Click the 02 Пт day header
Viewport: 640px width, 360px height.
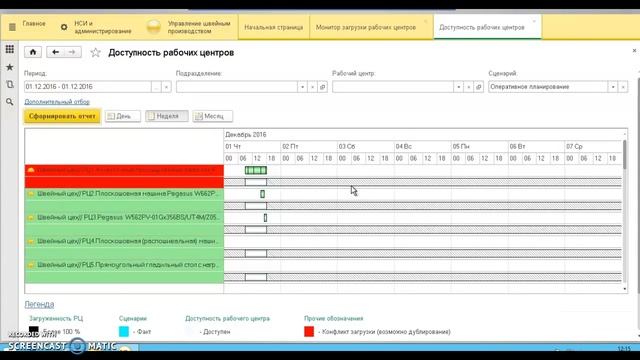click(x=309, y=147)
